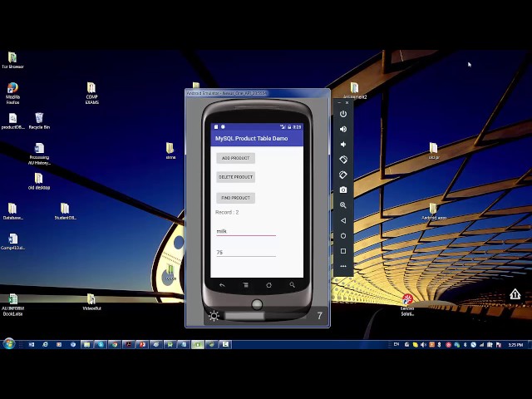Select the COMP EXAMS folder on desktop

[x=91, y=93]
